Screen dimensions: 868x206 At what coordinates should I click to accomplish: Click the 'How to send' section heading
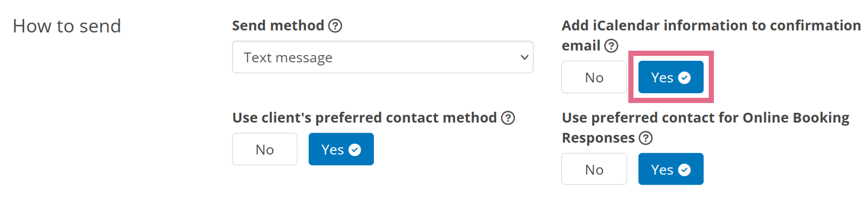click(67, 26)
